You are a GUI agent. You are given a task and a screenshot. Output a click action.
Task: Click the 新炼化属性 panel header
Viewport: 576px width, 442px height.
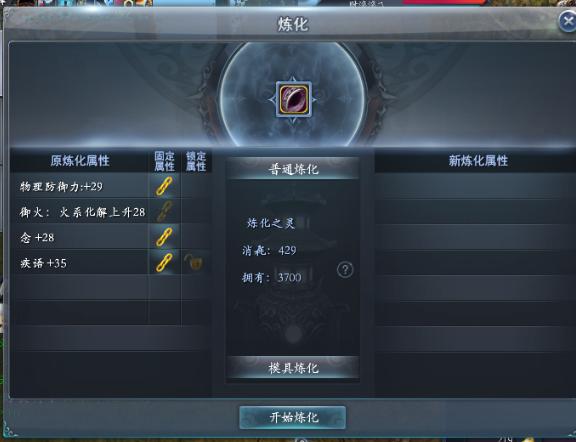click(478, 161)
